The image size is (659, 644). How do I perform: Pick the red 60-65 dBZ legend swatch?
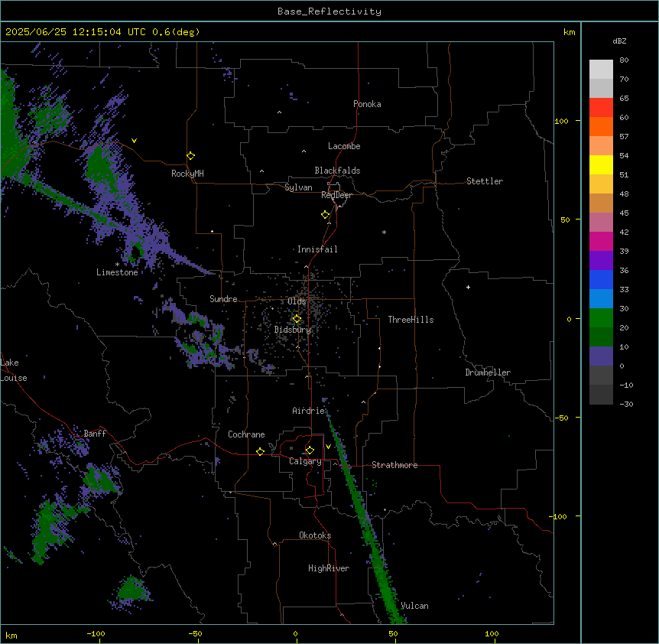pos(601,108)
